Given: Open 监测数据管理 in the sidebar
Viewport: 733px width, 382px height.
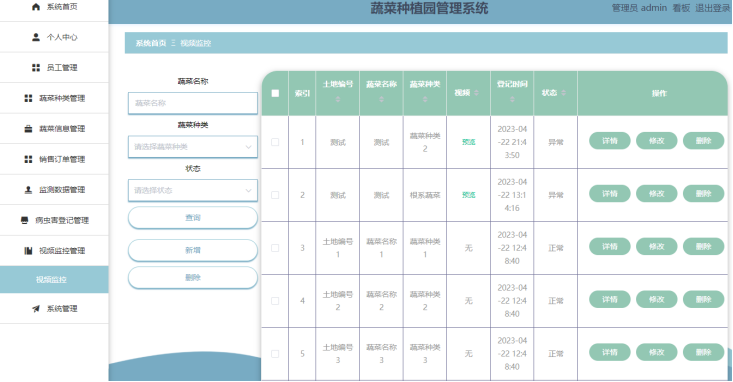Looking at the screenshot, I should tap(54, 190).
